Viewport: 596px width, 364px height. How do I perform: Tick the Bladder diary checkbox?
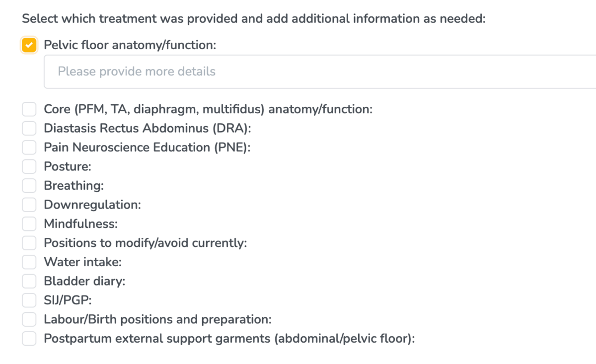point(28,281)
